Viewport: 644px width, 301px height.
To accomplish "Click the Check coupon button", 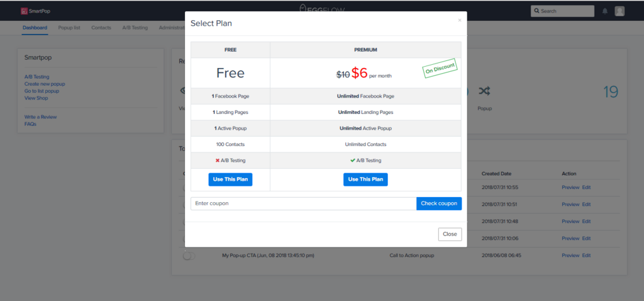I will click(x=439, y=203).
